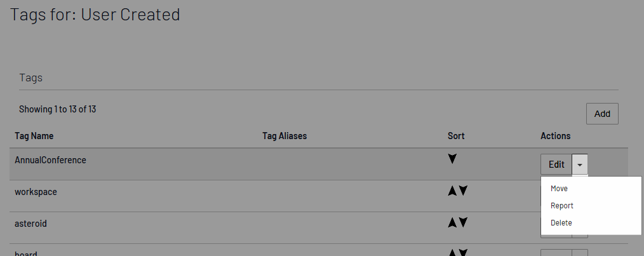
Task: Click the Tag Name column header
Action: click(34, 136)
